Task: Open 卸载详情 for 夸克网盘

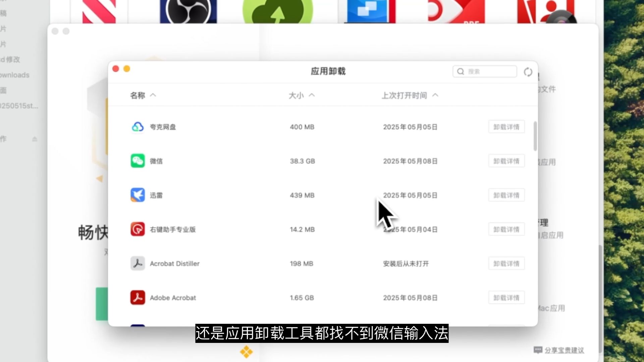Action: tap(506, 127)
